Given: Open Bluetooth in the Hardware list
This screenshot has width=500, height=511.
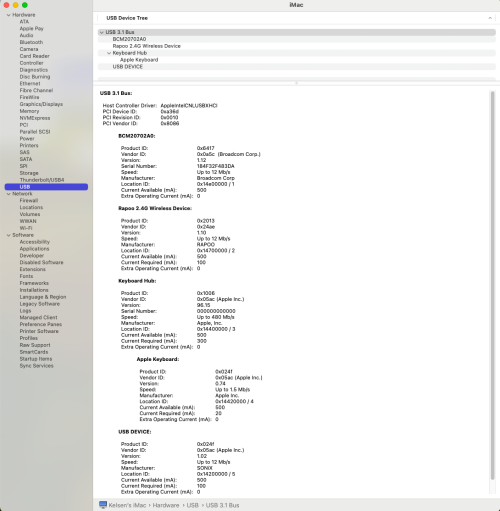Looking at the screenshot, I should pyautogui.click(x=31, y=42).
